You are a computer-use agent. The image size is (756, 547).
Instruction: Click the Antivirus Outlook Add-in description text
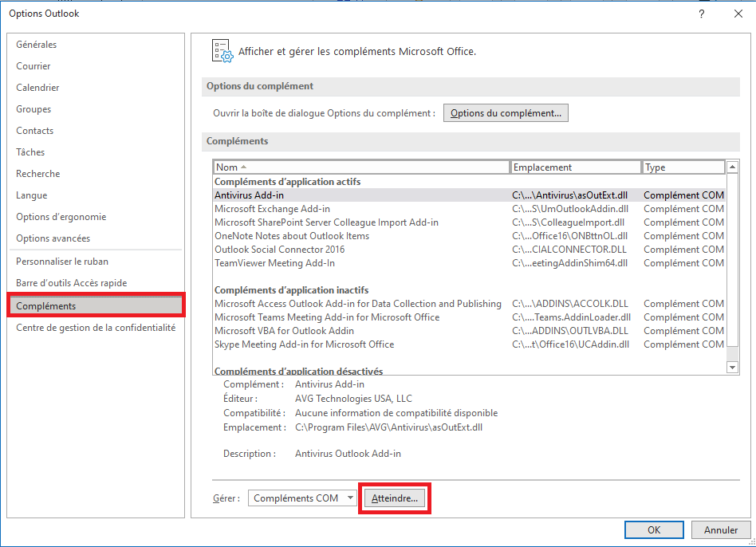coord(348,454)
